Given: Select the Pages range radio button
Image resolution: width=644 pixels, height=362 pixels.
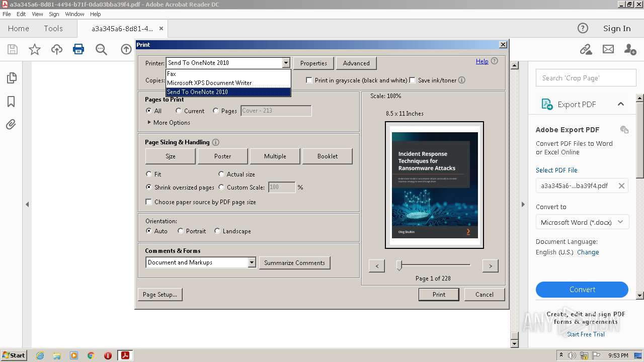Looking at the screenshot, I should coord(216,111).
